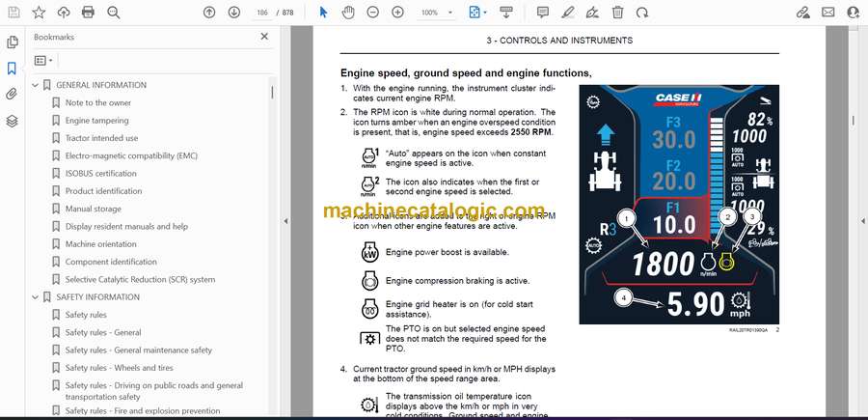Open the ISOBUS certification bookmark

pyautogui.click(x=100, y=174)
